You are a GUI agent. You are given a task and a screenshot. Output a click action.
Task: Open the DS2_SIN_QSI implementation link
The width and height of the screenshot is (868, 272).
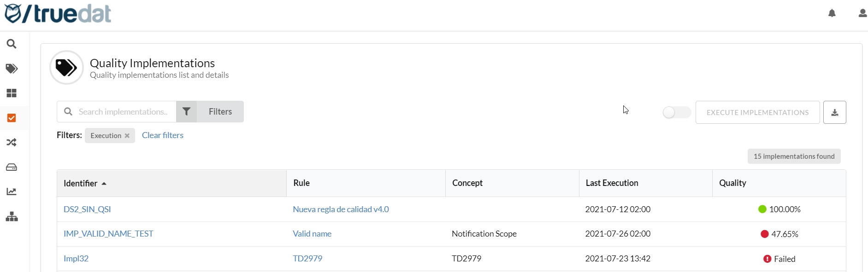(x=87, y=209)
